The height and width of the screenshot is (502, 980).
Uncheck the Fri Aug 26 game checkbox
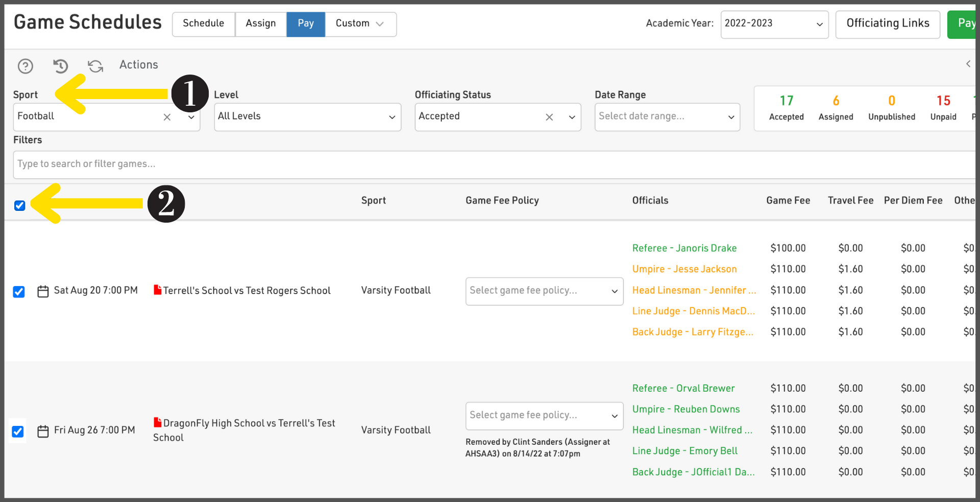[18, 432]
